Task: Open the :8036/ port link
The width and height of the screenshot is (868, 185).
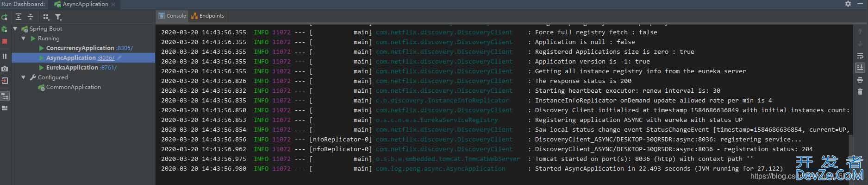Action: pyautogui.click(x=106, y=58)
